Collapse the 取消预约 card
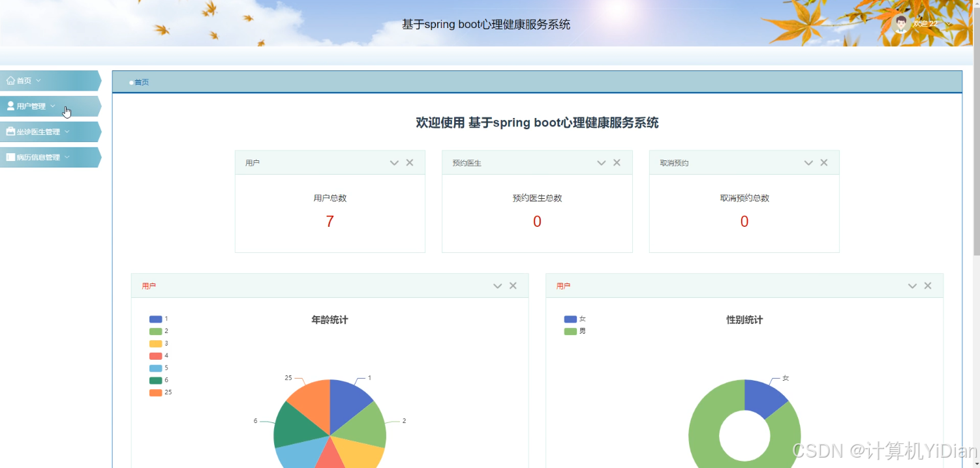The height and width of the screenshot is (468, 980). (x=808, y=163)
